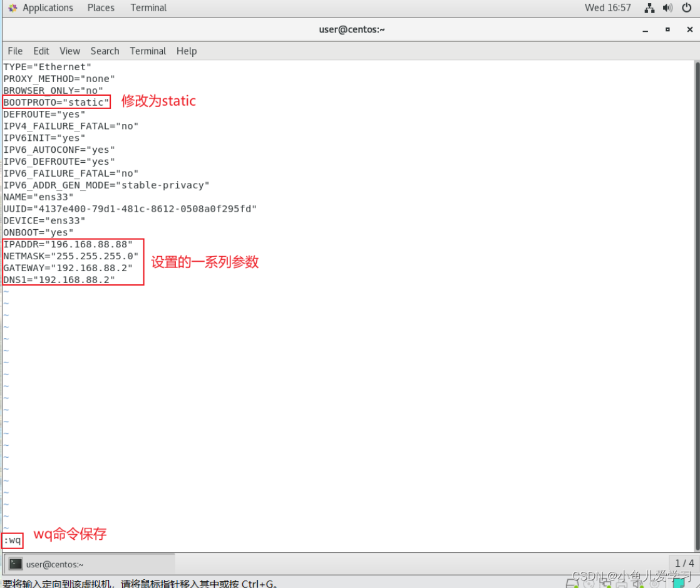Open the Applications menu
Screen dimensions: 700x588
pyautogui.click(x=48, y=8)
